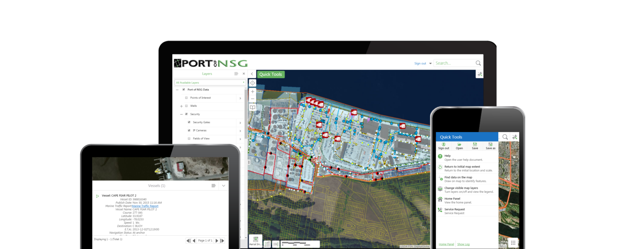Image resolution: width=644 pixels, height=249 pixels.
Task: Collapse the Port of NSG Data group
Action: pos(177,89)
